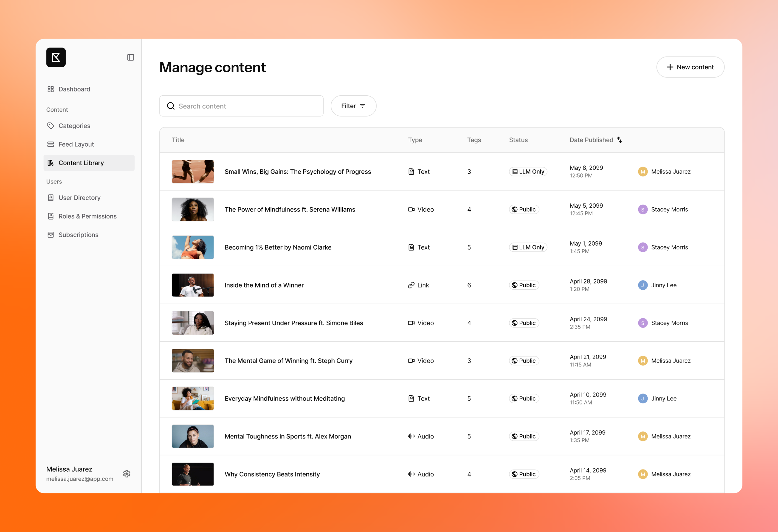Click the Dashboard grid icon

pos(50,89)
